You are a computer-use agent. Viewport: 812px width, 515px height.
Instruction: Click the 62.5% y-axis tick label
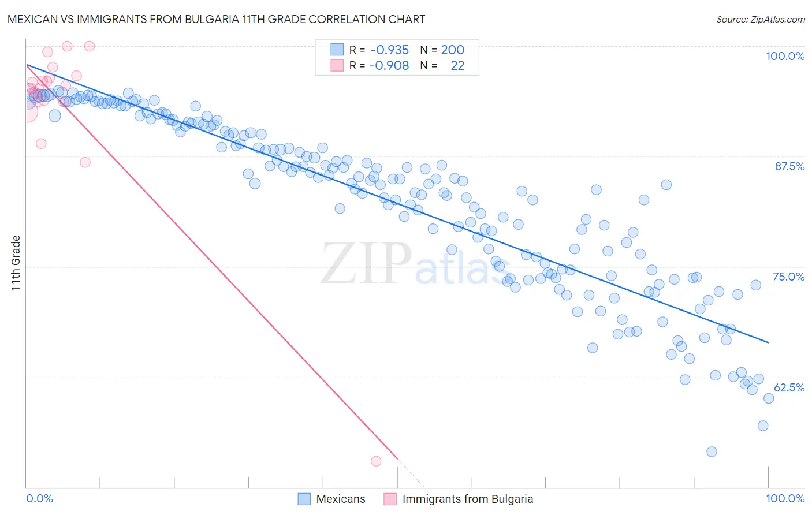pyautogui.click(x=789, y=387)
